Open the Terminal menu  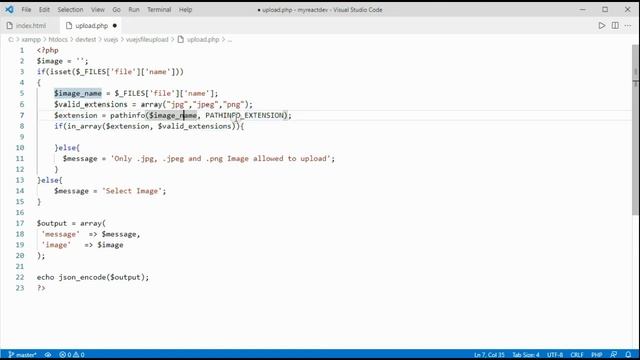click(159, 9)
